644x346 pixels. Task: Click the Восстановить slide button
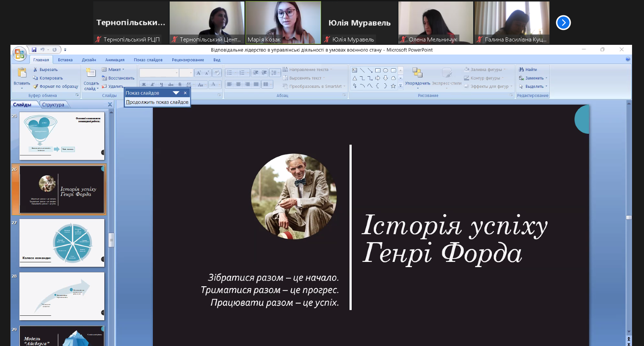coord(118,78)
